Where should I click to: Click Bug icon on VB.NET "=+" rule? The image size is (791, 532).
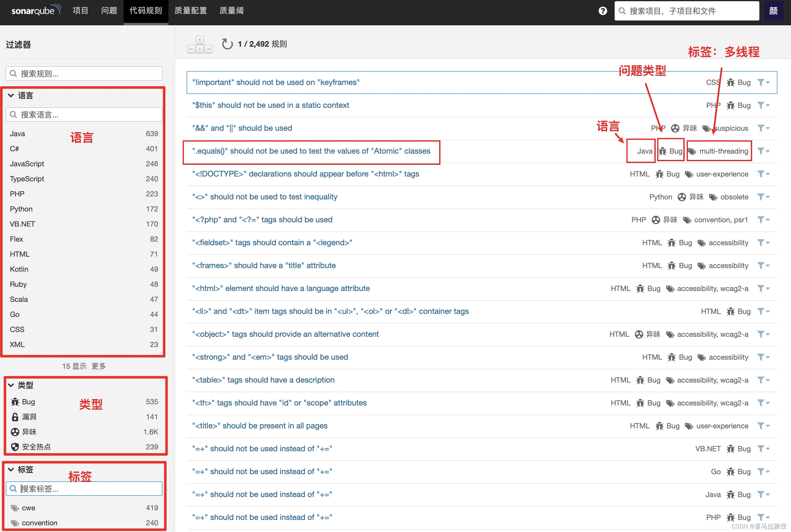(731, 449)
